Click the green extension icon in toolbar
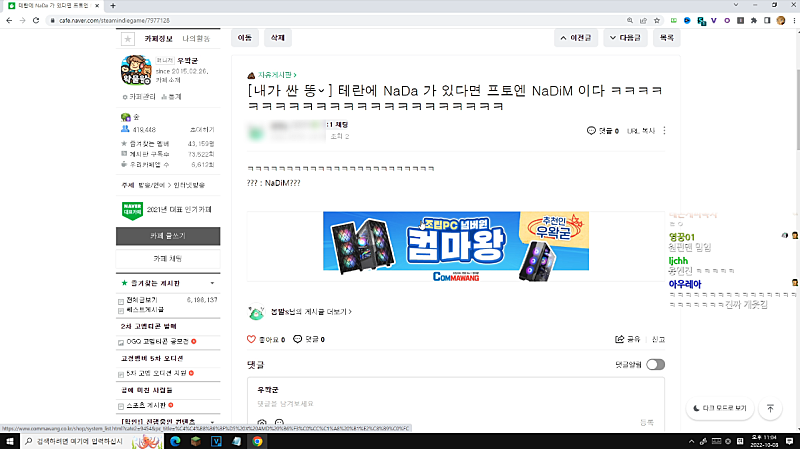Image resolution: width=800 pixels, height=449 pixels. [673, 20]
